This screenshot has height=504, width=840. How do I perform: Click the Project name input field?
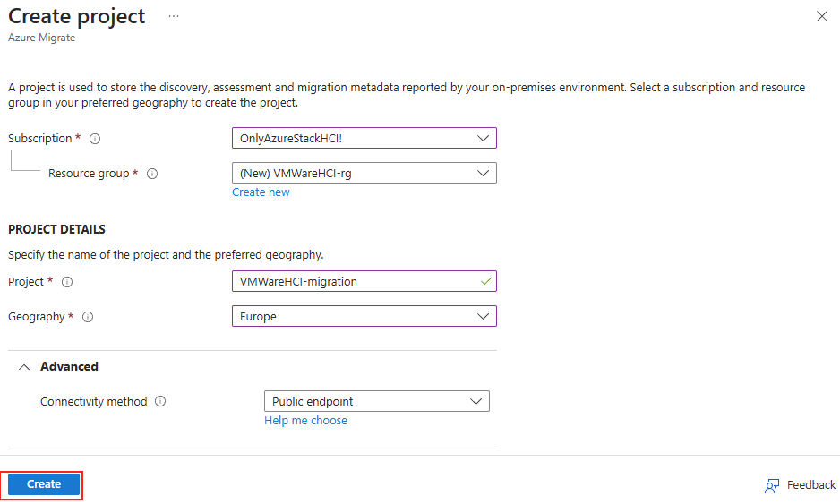pos(364,281)
